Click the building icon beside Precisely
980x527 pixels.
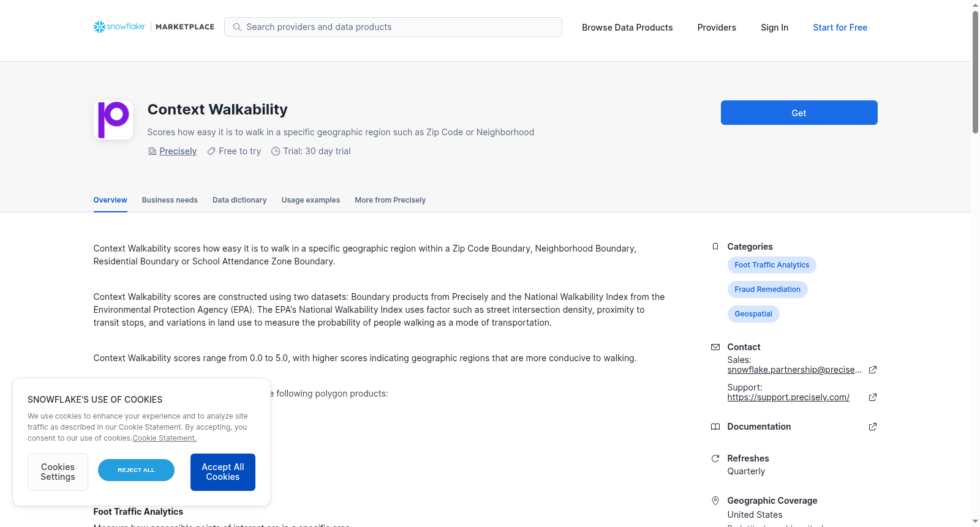click(x=152, y=151)
